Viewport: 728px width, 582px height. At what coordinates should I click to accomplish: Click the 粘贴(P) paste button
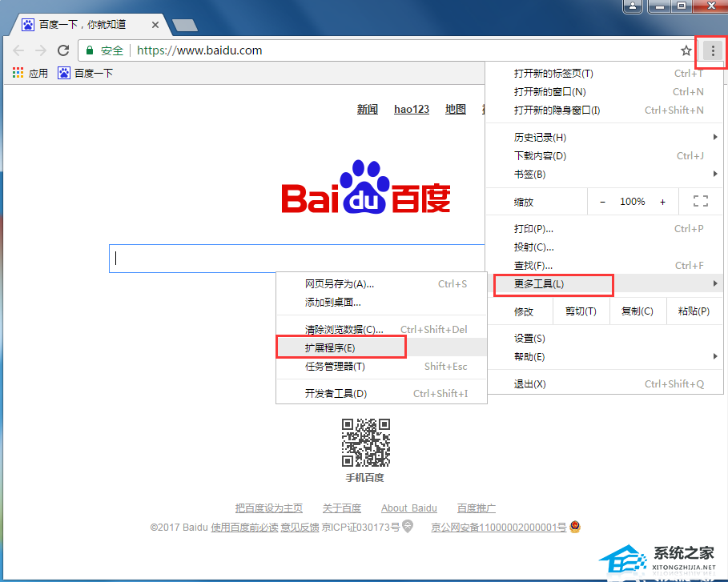point(694,311)
